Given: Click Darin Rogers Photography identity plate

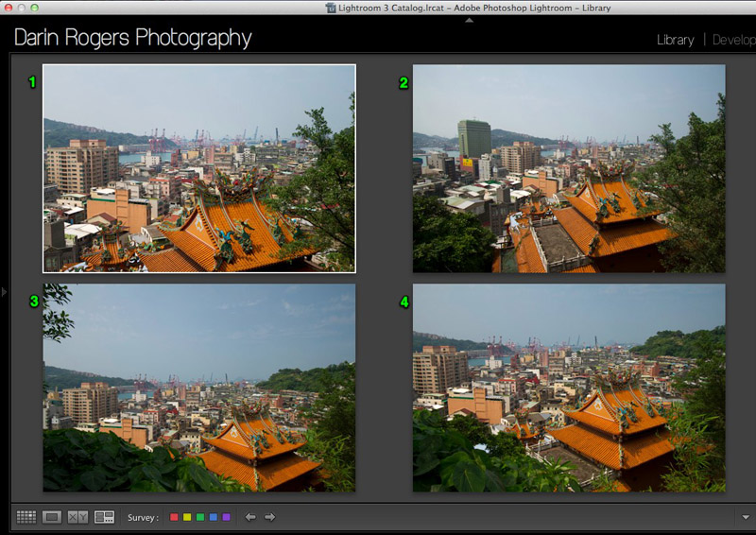Looking at the screenshot, I should coord(132,38).
